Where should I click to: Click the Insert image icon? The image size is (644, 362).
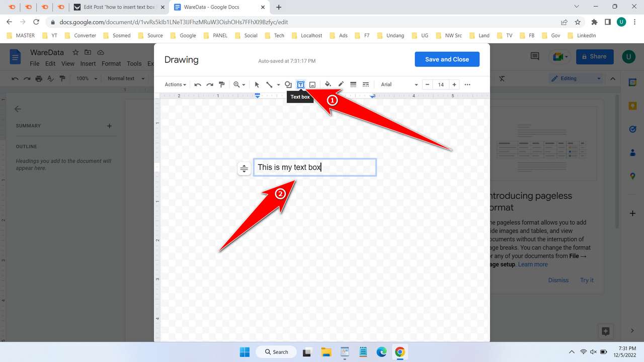point(312,84)
